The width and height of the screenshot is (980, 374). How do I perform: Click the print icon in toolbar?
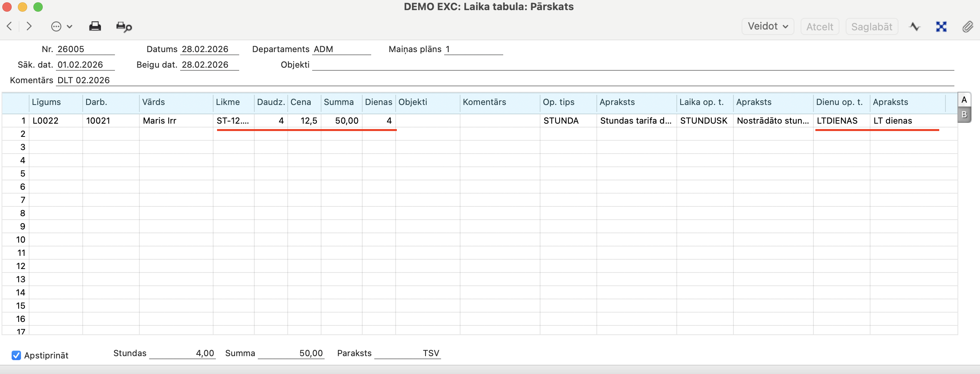coord(95,26)
